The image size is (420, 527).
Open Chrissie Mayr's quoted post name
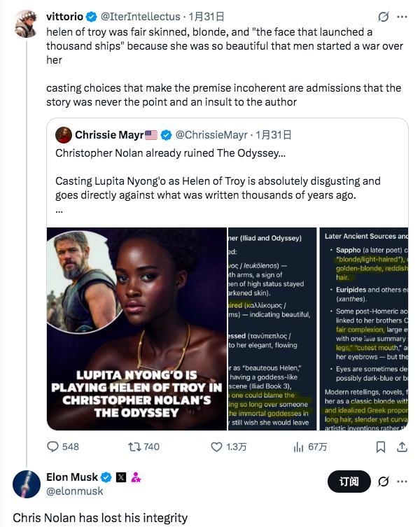[109, 134]
